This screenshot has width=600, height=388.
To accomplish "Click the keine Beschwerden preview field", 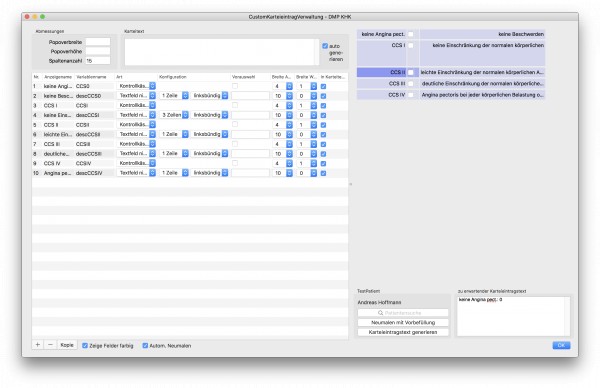I will pos(482,34).
